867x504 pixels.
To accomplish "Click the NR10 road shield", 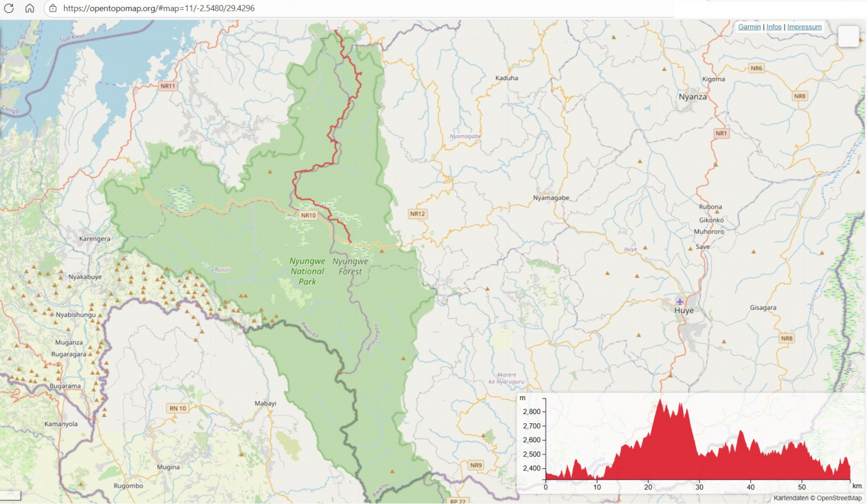I will pos(308,215).
